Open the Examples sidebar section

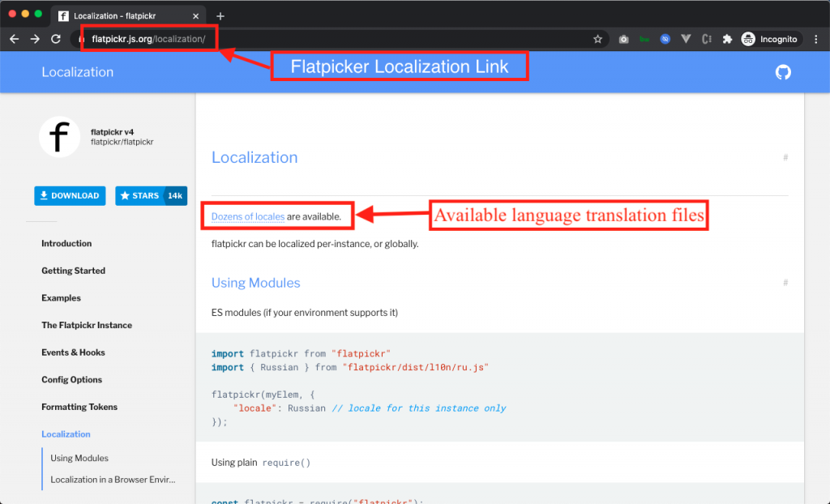(62, 298)
